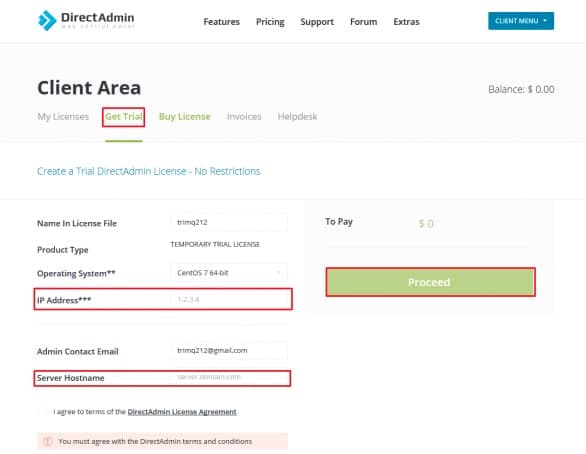Focus the Admin Contact Email field
Viewport: 586px width, 454px height.
click(229, 350)
